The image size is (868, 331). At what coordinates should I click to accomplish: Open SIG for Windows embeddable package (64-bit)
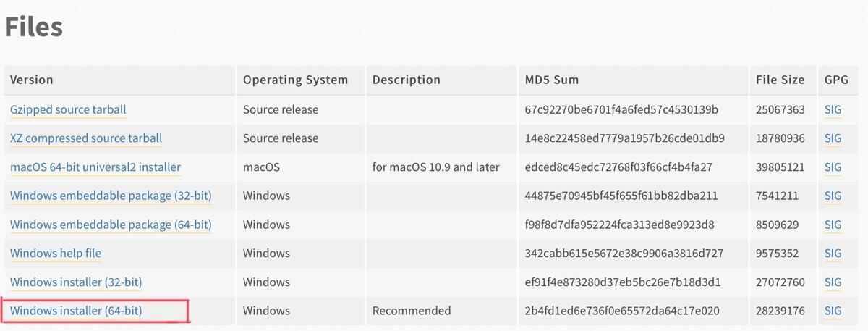[x=833, y=225]
